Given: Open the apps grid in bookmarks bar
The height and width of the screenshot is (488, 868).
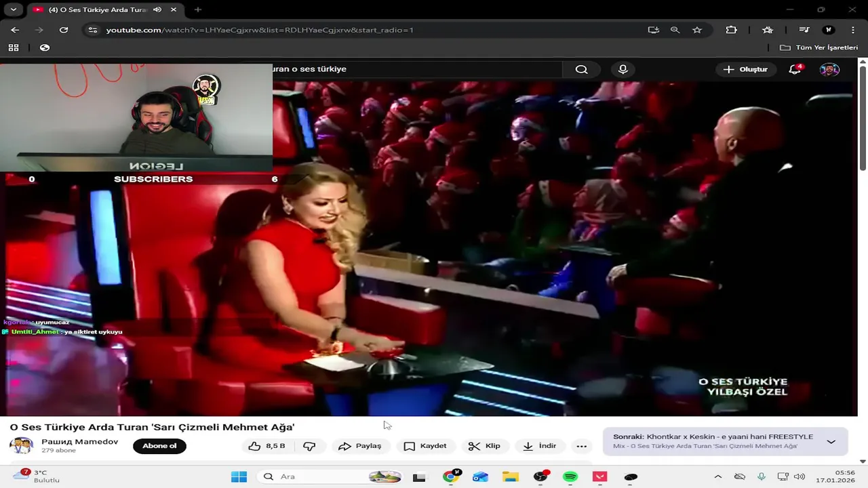Looking at the screenshot, I should (14, 47).
